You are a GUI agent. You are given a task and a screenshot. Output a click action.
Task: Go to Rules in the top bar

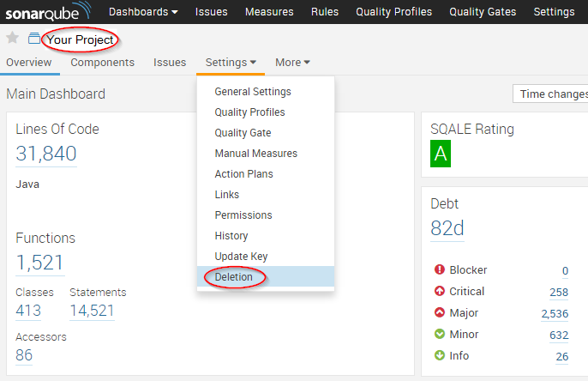325,12
